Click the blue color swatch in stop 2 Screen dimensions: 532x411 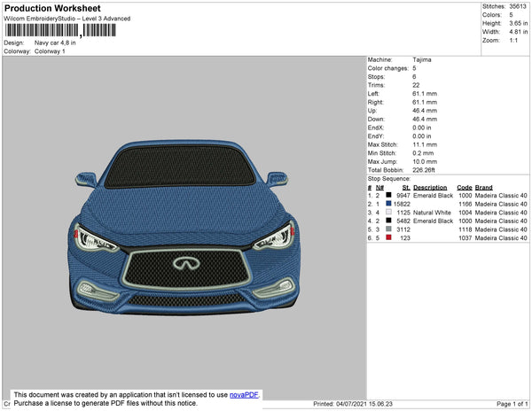[x=388, y=204]
